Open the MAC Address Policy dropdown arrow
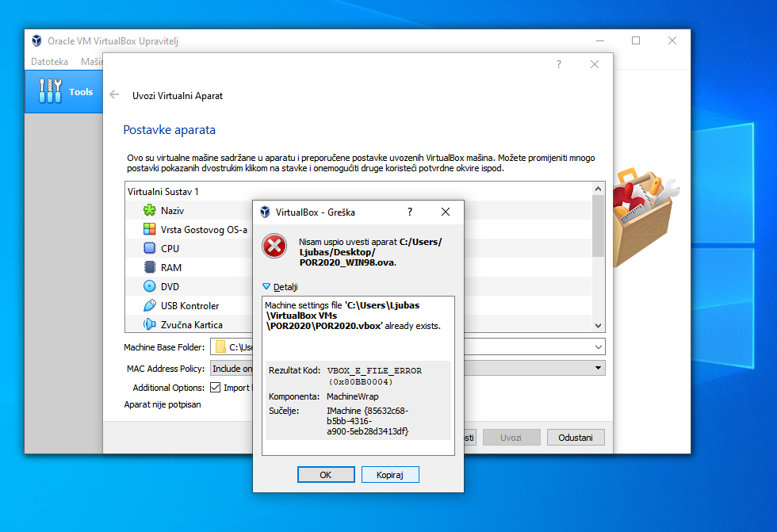This screenshot has width=777, height=532. coord(598,368)
